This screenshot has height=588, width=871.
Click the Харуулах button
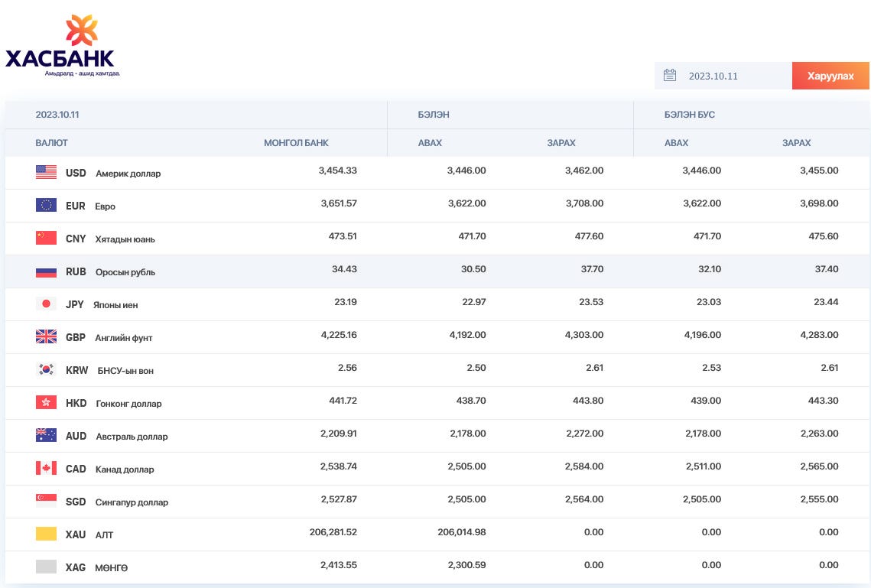pos(830,76)
